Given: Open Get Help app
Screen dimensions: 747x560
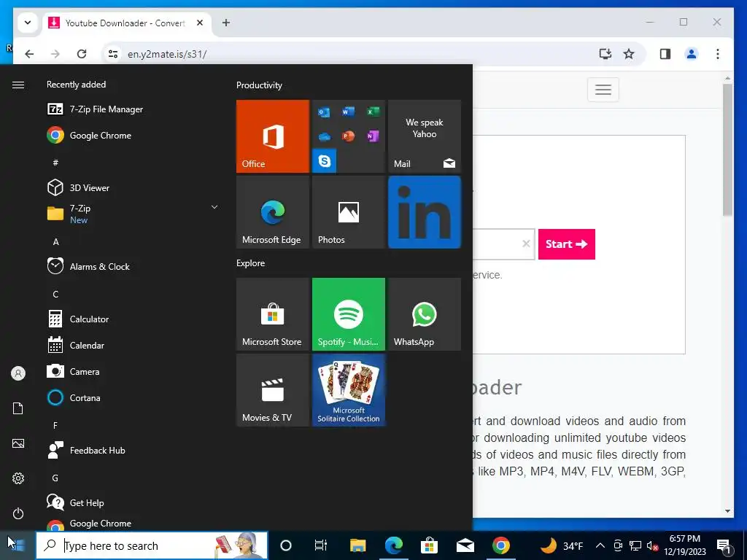Looking at the screenshot, I should tap(133, 502).
